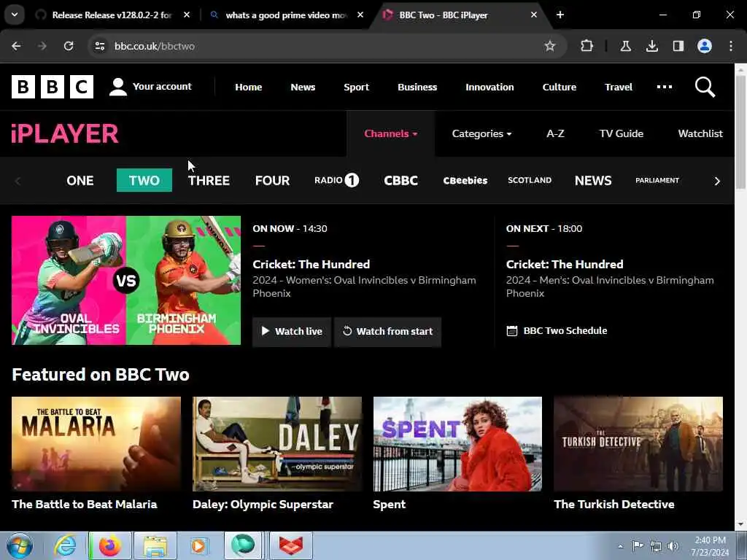The width and height of the screenshot is (747, 560).
Task: Open the A-Z listing
Action: 555,134
